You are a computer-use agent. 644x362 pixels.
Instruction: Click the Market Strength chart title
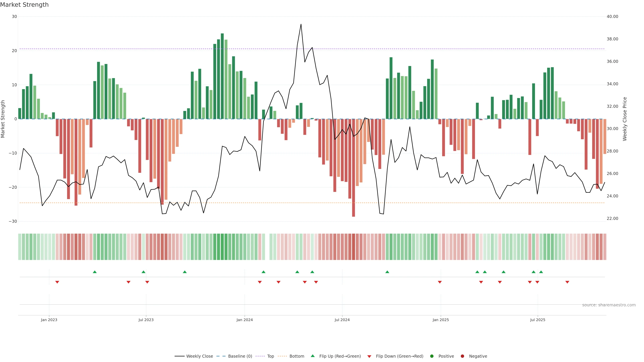pyautogui.click(x=24, y=5)
